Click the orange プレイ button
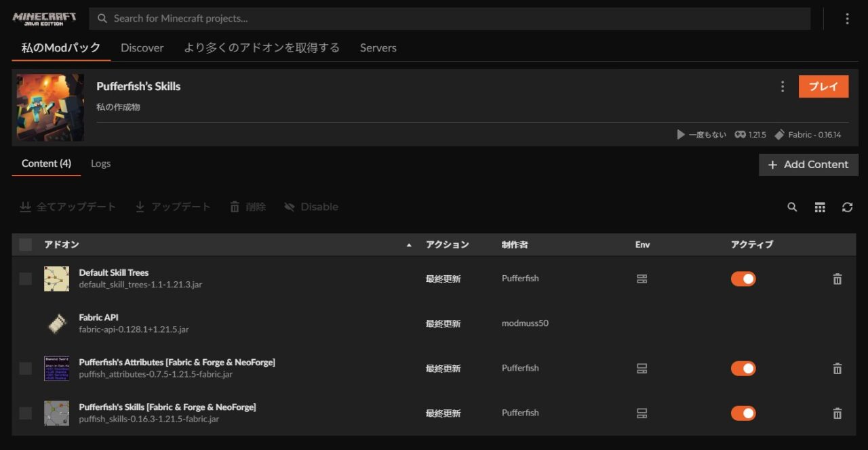Image resolution: width=868 pixels, height=450 pixels. tap(823, 87)
